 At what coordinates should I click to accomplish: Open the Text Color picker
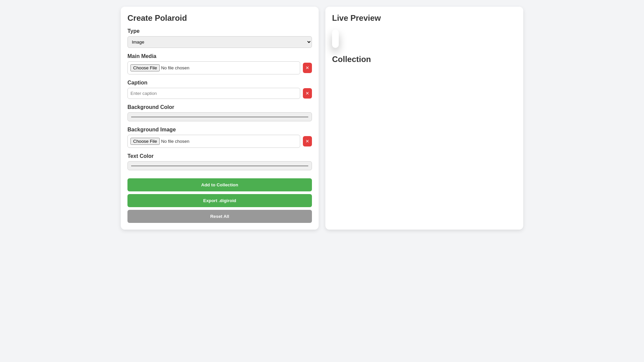click(x=220, y=166)
